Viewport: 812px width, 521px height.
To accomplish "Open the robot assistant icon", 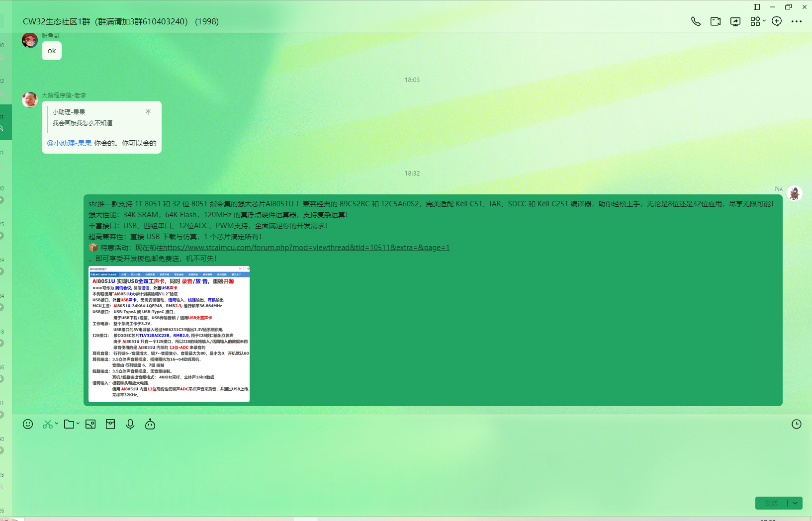I will (x=150, y=424).
